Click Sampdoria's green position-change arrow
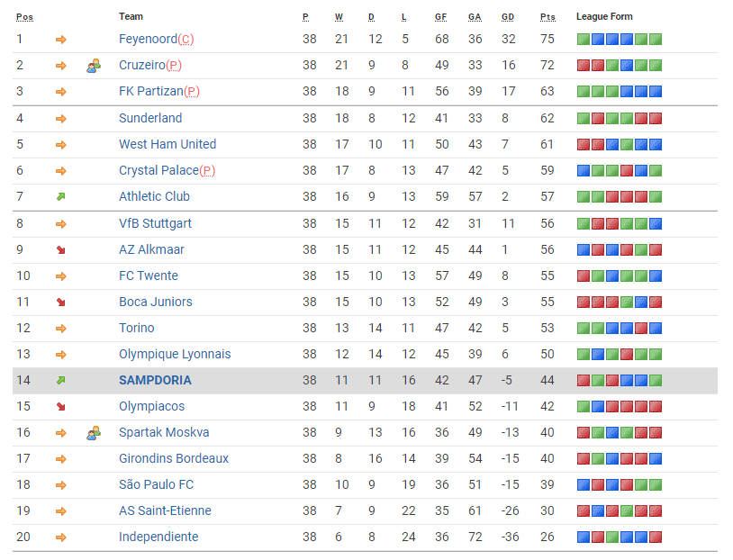This screenshot has width=733, height=560. coord(61,380)
